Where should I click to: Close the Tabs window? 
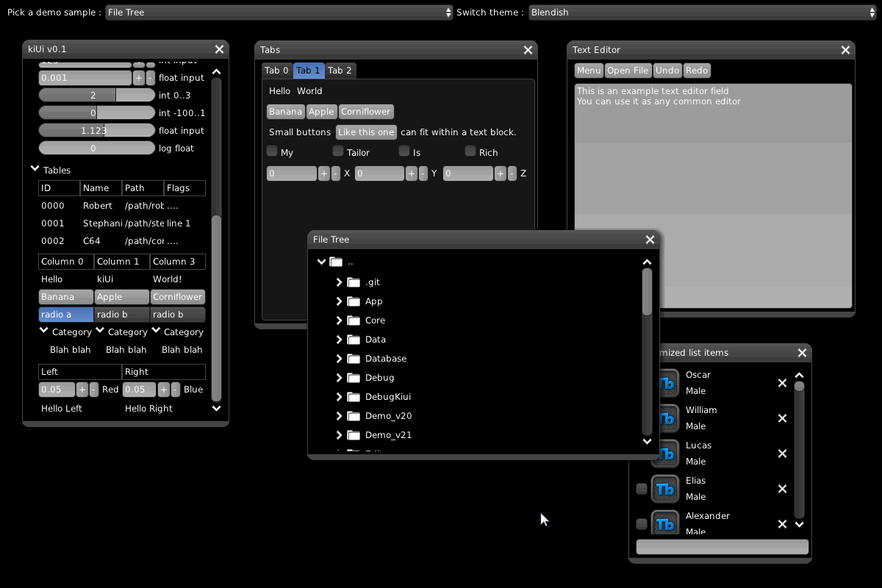[x=528, y=50]
